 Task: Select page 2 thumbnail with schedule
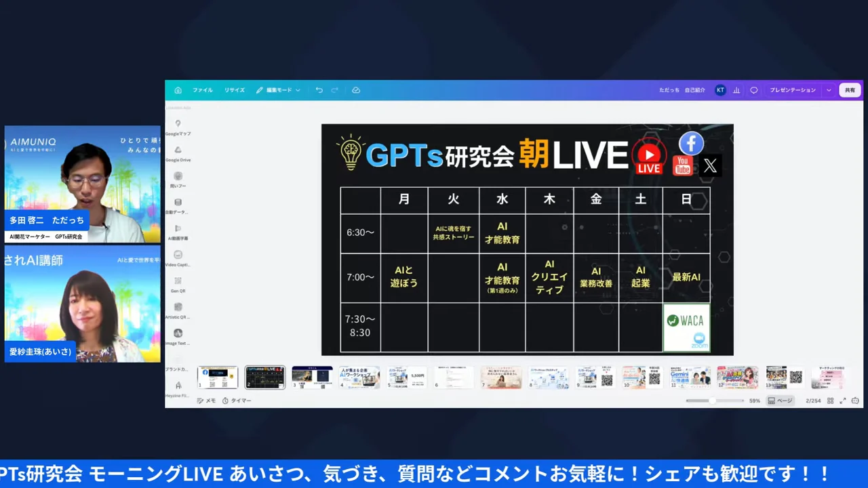[265, 377]
